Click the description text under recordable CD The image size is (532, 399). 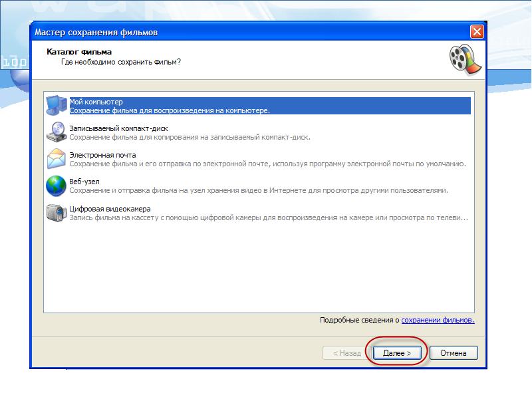pyautogui.click(x=190, y=137)
